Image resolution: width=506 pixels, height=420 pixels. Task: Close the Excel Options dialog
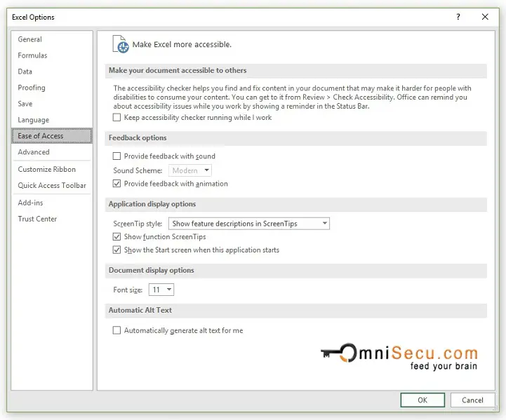485,17
